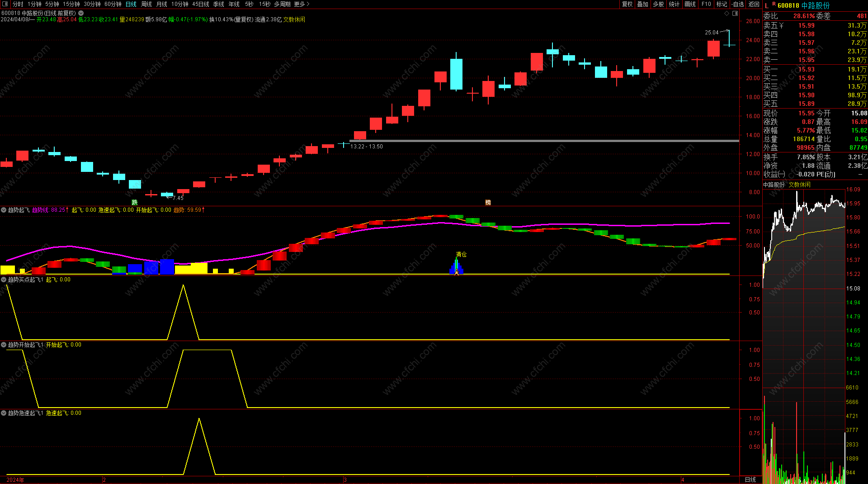
Task: Click the 清仓 signal marker on the indicator
Action: click(x=461, y=255)
